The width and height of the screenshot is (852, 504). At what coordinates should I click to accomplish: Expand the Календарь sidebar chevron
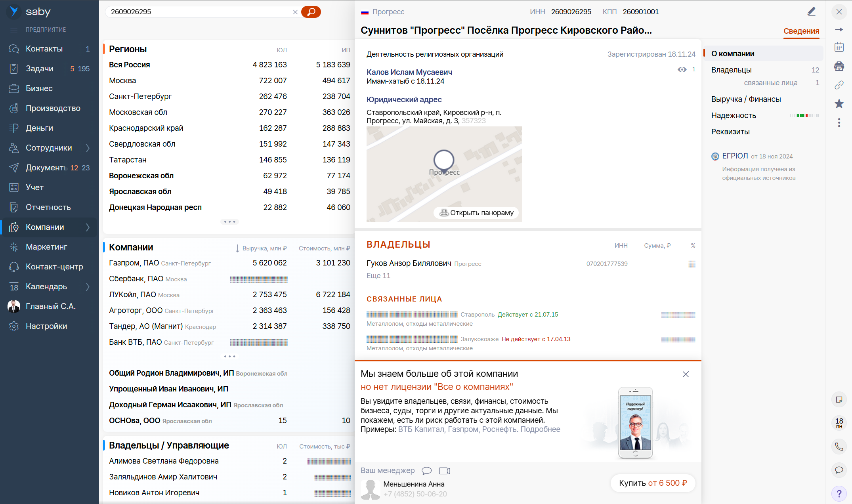(88, 286)
